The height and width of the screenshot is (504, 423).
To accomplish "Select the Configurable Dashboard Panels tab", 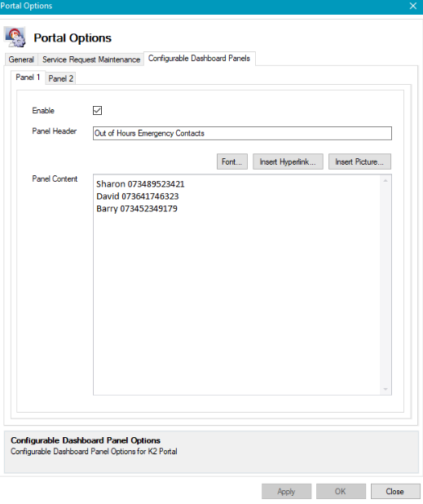I will pyautogui.click(x=199, y=59).
